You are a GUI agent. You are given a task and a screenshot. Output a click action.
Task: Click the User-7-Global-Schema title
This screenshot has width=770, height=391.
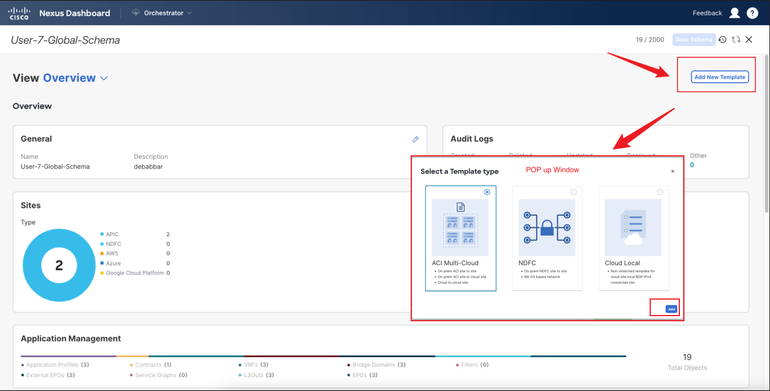[x=65, y=40]
